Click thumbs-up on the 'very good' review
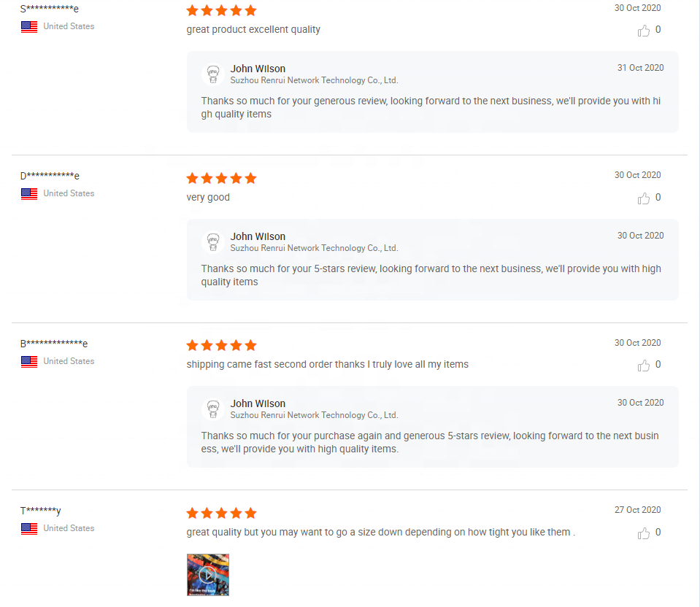The image size is (700, 607). point(644,198)
